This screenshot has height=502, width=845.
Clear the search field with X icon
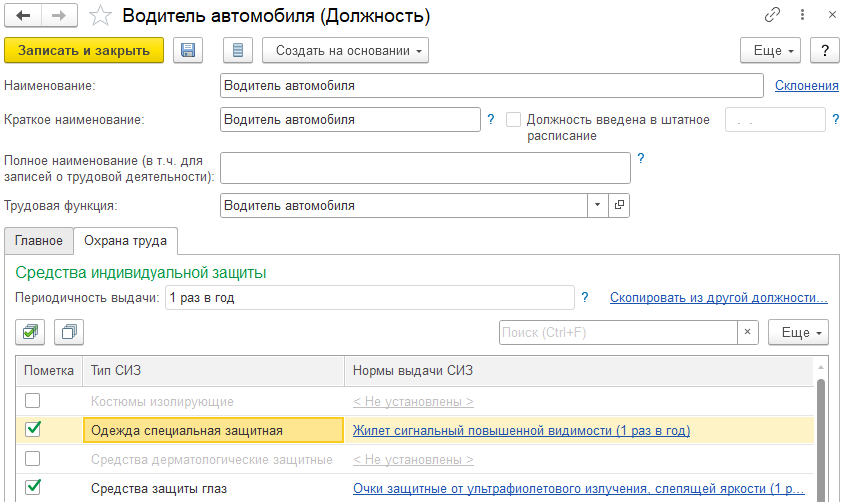[748, 332]
